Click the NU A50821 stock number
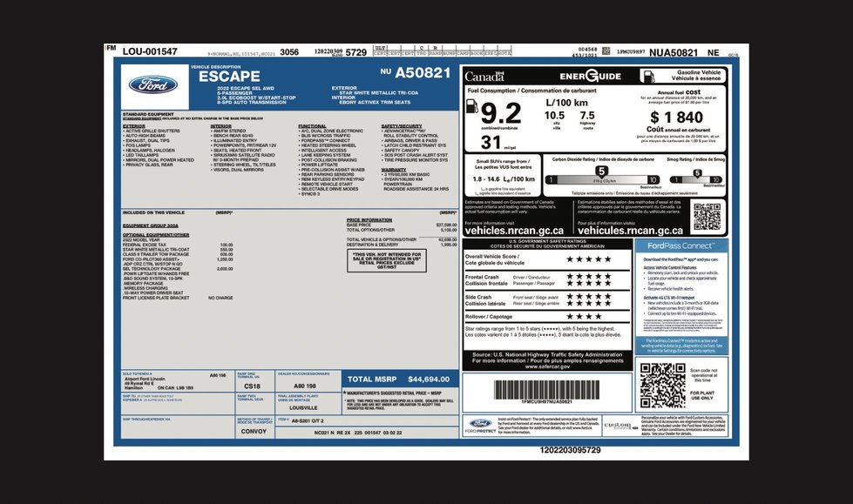The height and width of the screenshot is (504, 853). (x=416, y=73)
